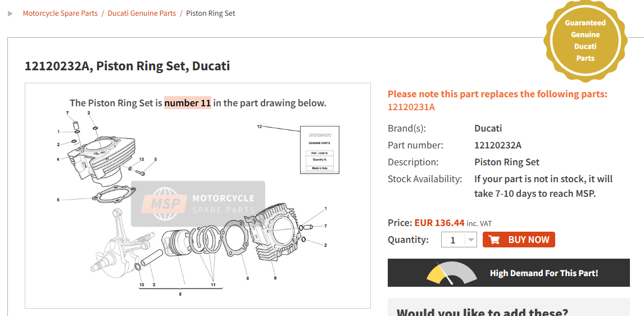Click the highlighted number 11 text
The width and height of the screenshot is (644, 316).
(188, 103)
